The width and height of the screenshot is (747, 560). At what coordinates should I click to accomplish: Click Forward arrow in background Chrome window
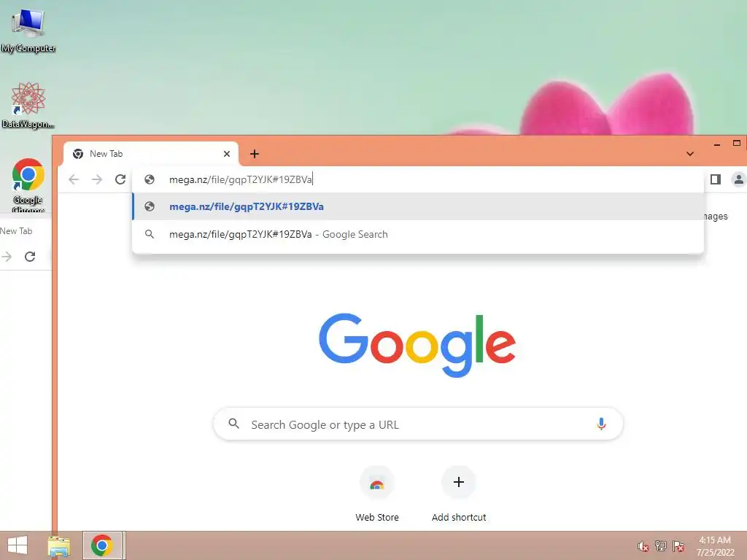point(7,257)
